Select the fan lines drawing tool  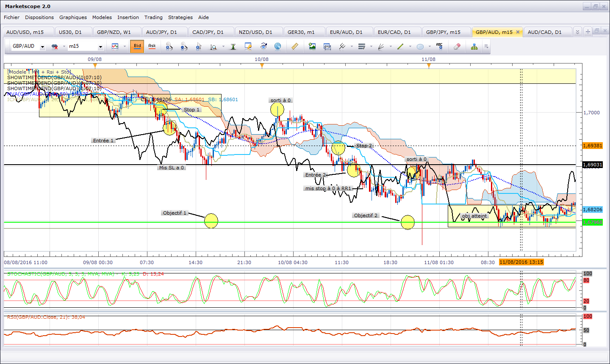pos(381,46)
